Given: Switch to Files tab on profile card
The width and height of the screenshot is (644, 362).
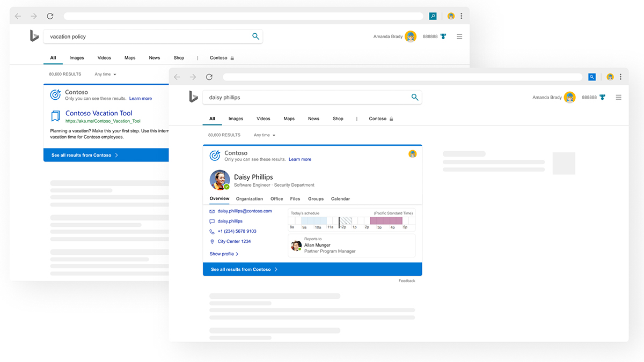Looking at the screenshot, I should pyautogui.click(x=295, y=199).
